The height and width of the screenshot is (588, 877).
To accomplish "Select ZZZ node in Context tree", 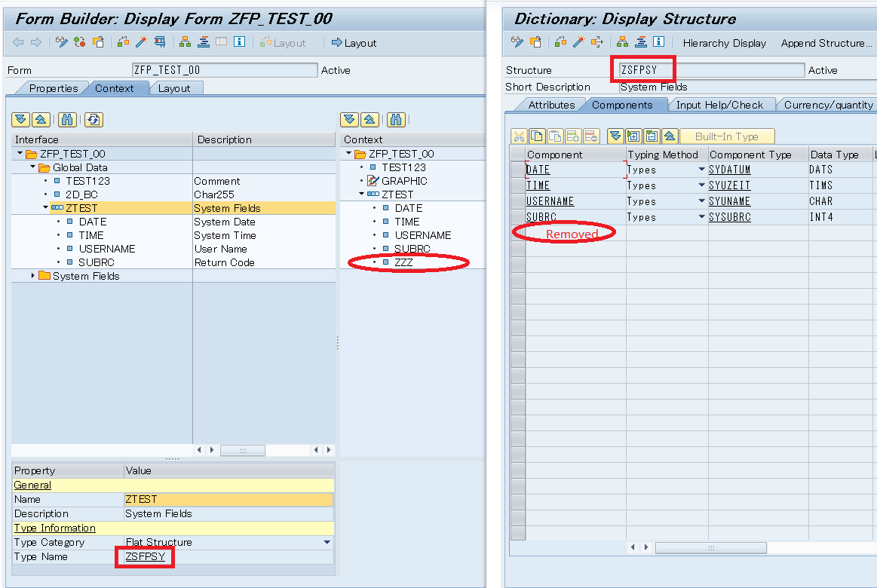I will (403, 262).
